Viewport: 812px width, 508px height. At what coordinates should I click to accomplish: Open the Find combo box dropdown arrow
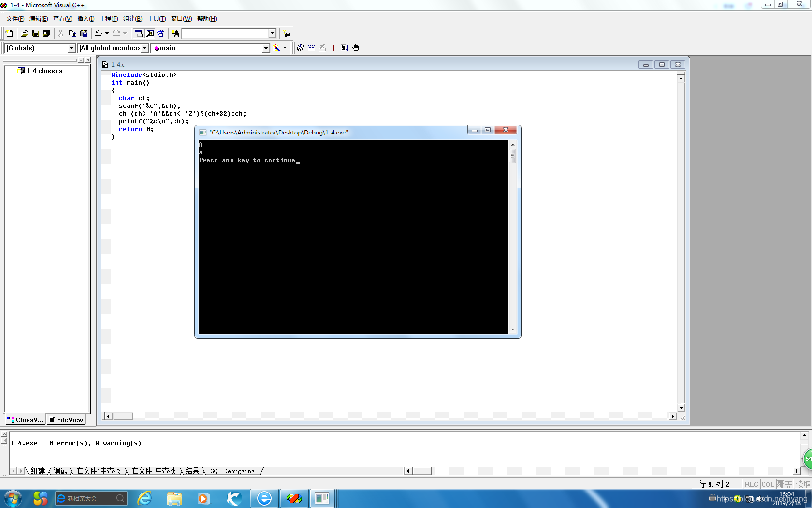pos(272,33)
